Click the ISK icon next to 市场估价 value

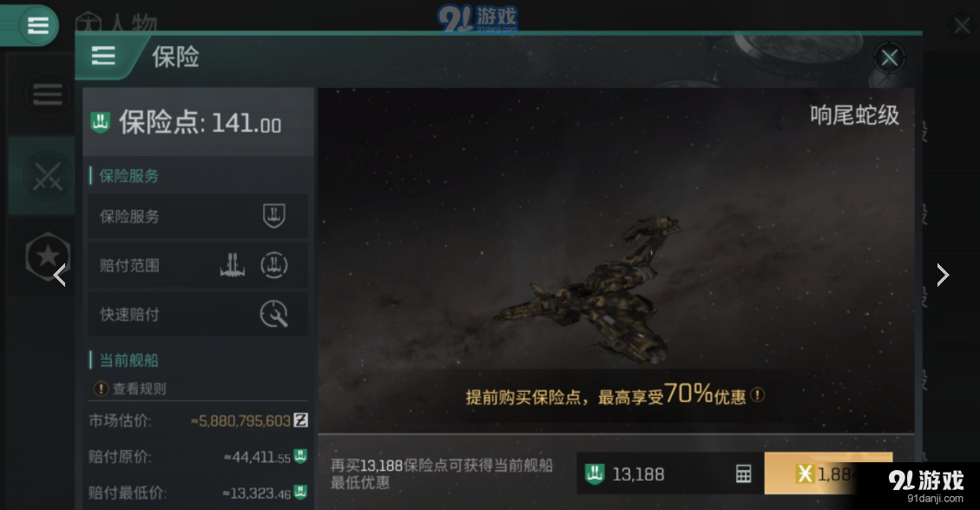pos(300,420)
